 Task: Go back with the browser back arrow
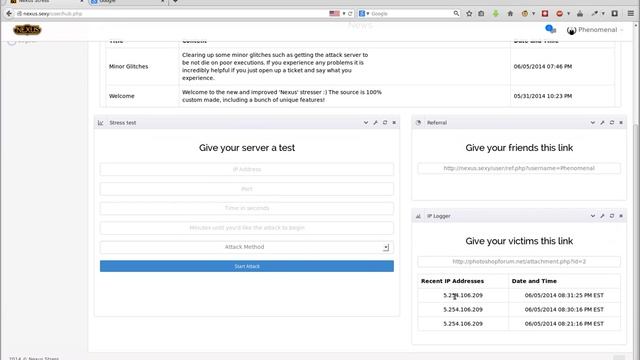pos(9,13)
